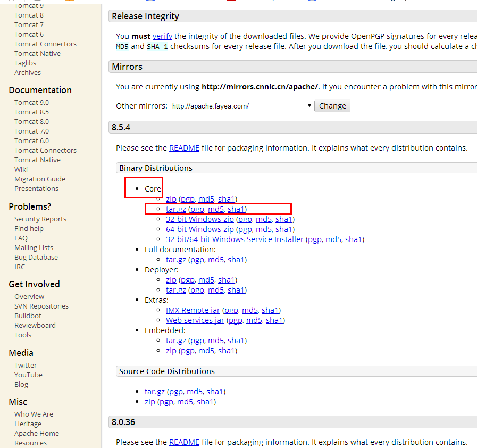Viewport: 477px width, 448px height.
Task: Open Tomcat 6.0 documentation
Action: pos(31,141)
